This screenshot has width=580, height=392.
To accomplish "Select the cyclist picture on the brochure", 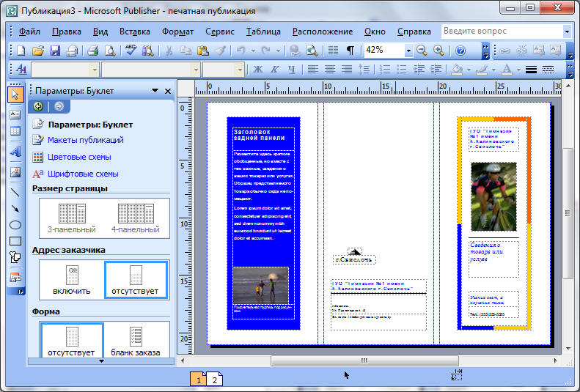I will tap(493, 196).
